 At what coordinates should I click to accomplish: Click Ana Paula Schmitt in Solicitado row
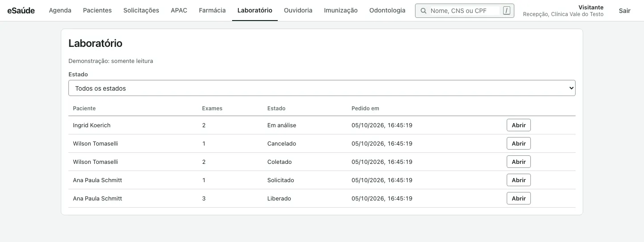click(x=97, y=180)
